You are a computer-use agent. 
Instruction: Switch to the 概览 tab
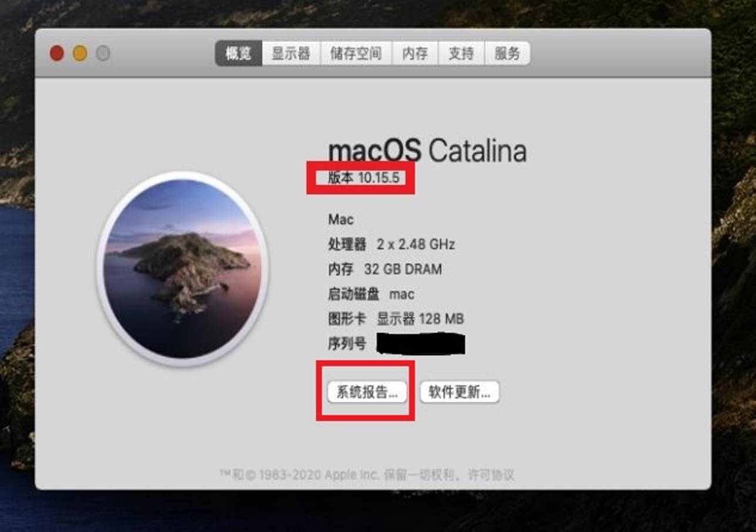coord(238,53)
